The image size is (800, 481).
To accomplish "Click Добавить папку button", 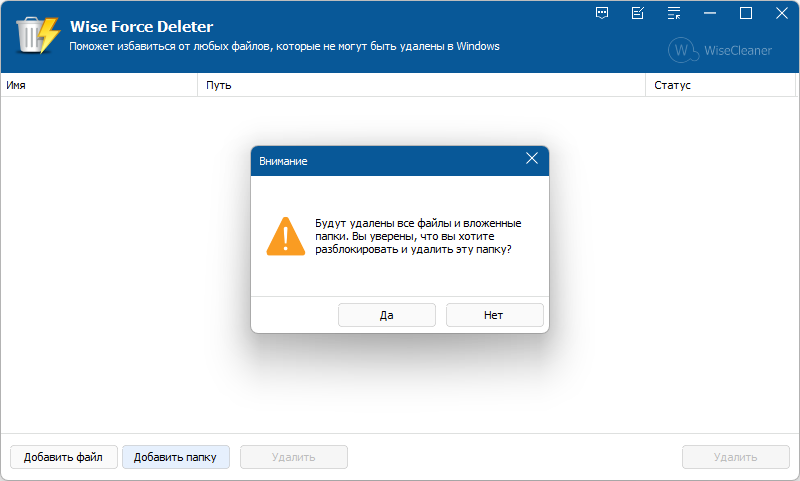I will click(x=176, y=457).
